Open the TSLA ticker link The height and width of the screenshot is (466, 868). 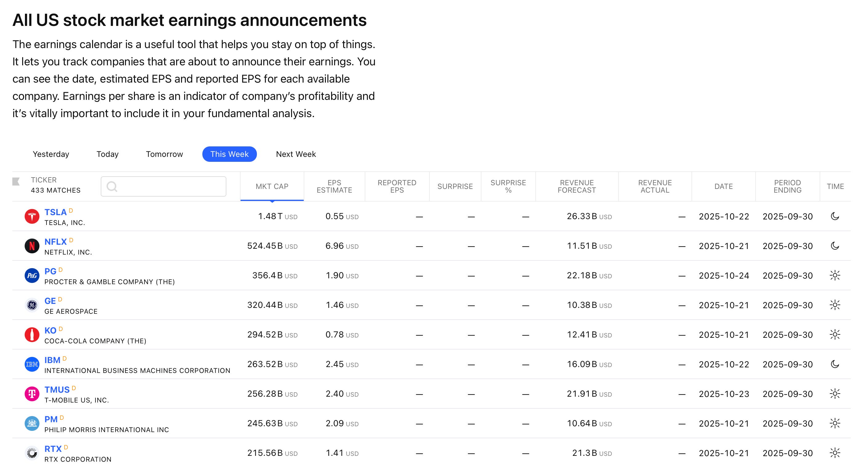(x=55, y=212)
